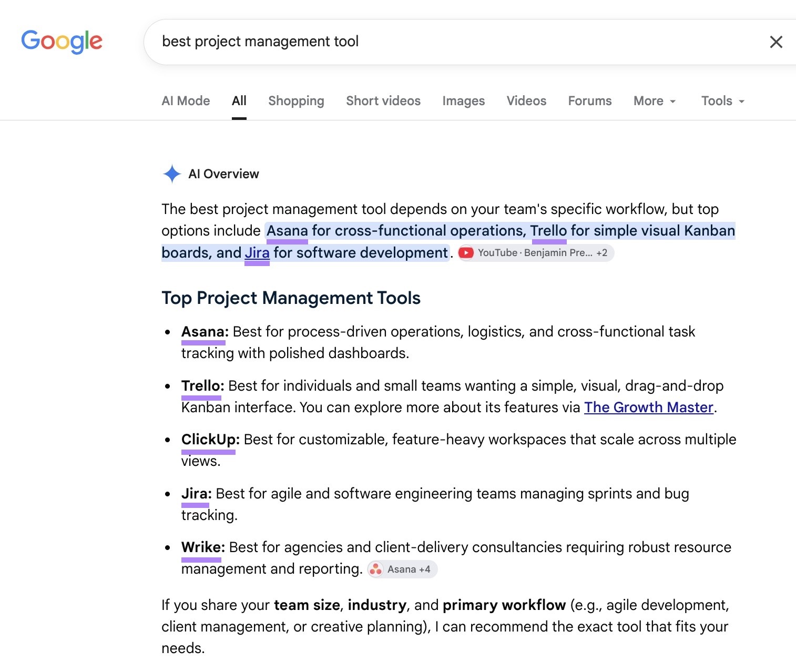796x672 pixels.
Task: Open the Images tab
Action: pyautogui.click(x=464, y=101)
